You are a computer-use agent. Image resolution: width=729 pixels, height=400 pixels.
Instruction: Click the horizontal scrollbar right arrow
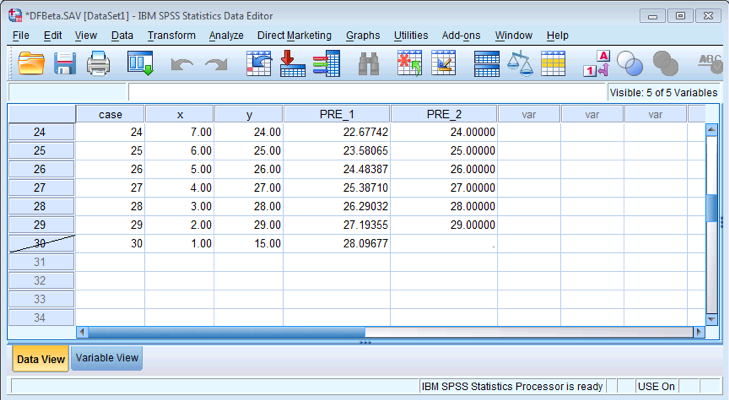click(699, 332)
